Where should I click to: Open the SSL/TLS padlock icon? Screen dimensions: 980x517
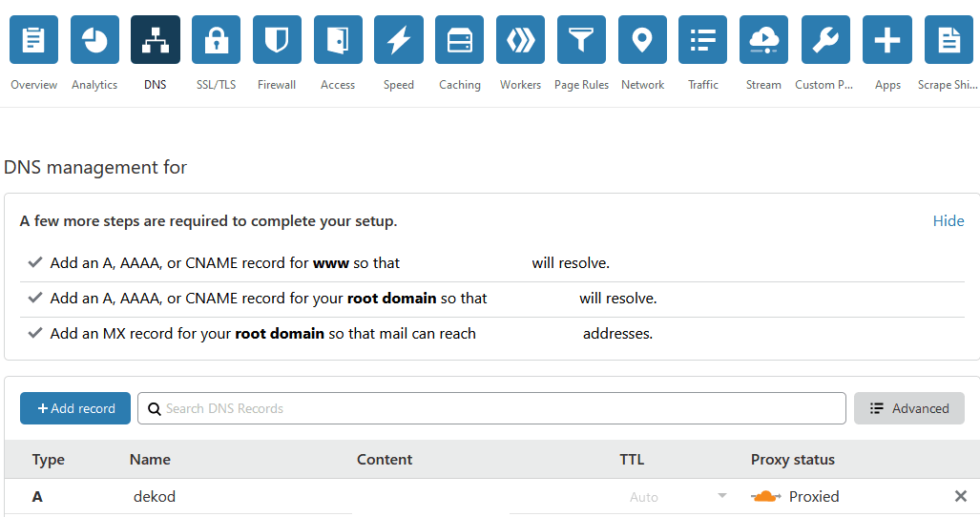tap(217, 40)
